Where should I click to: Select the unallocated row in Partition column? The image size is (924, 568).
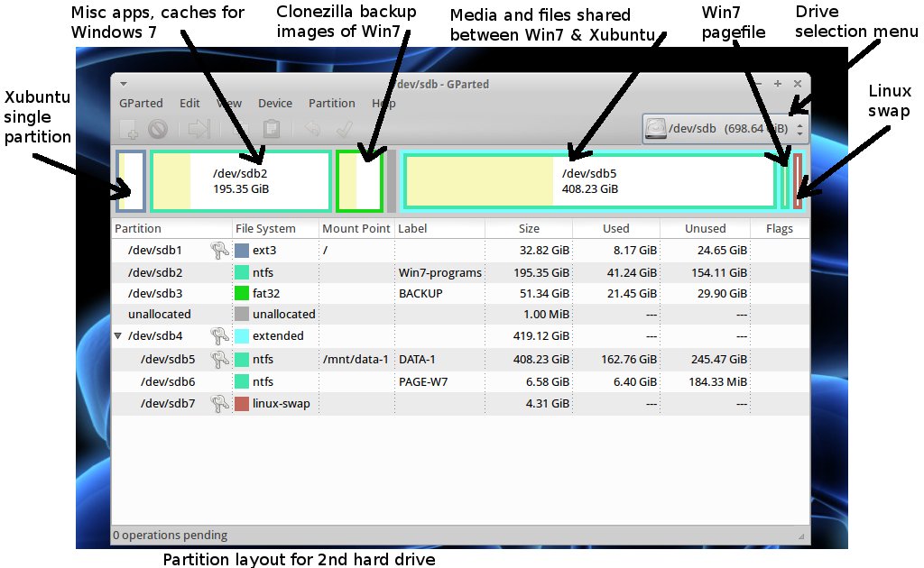coord(159,315)
